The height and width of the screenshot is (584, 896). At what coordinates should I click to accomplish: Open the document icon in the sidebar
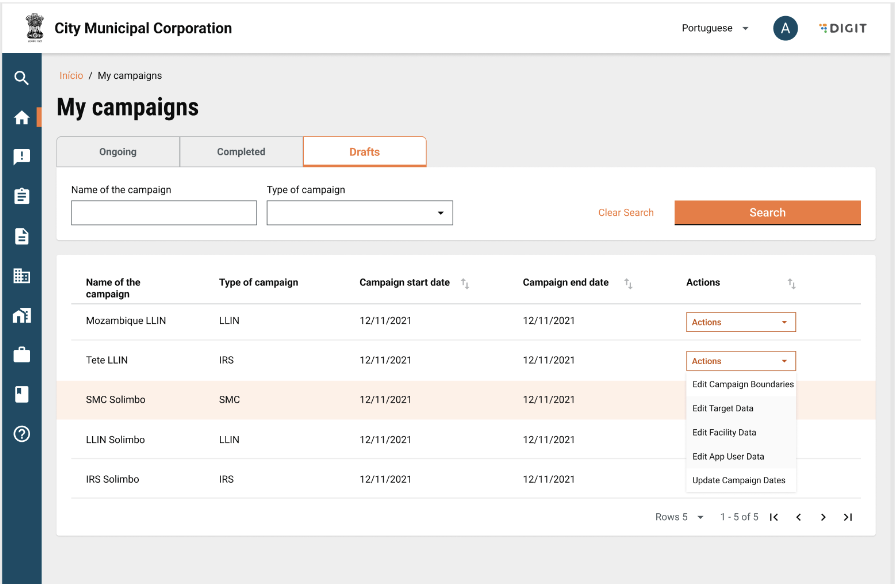[21, 236]
